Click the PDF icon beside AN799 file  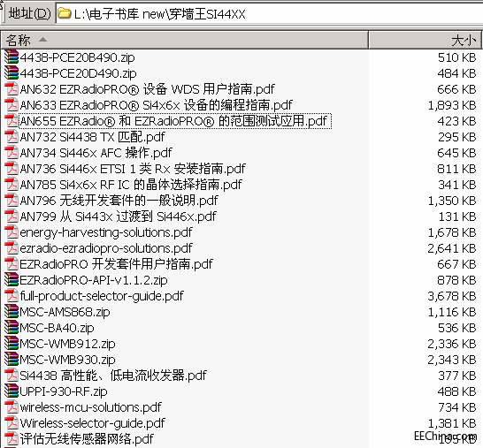click(11, 216)
